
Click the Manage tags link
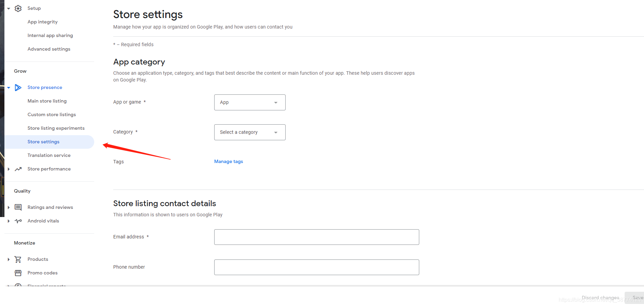228,162
